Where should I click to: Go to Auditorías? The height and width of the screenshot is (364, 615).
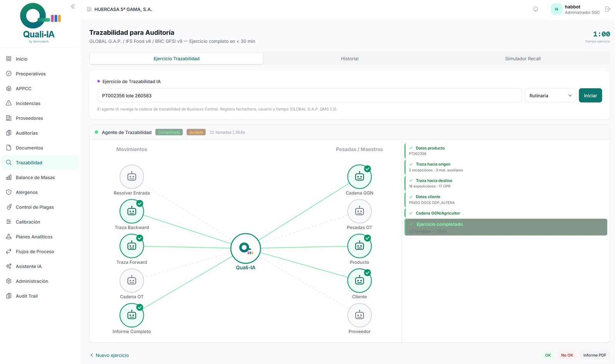point(40,133)
